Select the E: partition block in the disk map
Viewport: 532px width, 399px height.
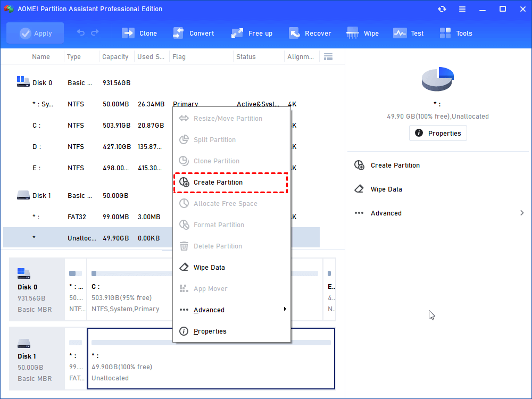tap(329, 289)
